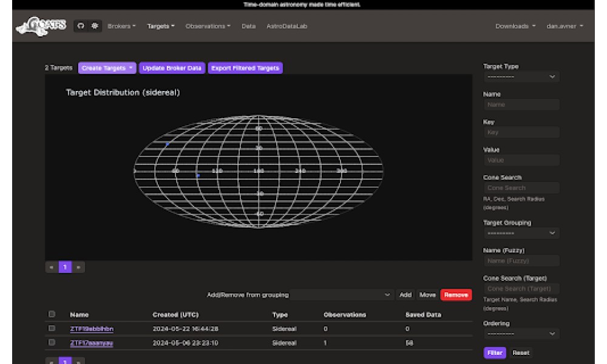The image size is (607, 364).
Task: Click the Name column header in the table
Action: click(x=79, y=315)
